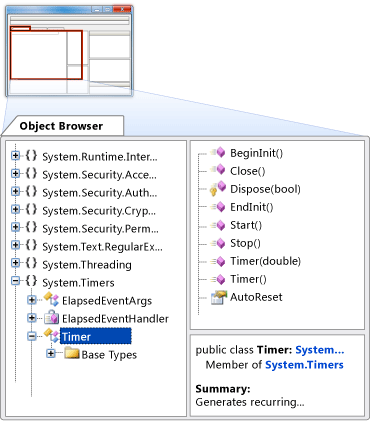Expand the System.Runtime.Inter... namespace node
370x421 pixels.
click(15, 155)
